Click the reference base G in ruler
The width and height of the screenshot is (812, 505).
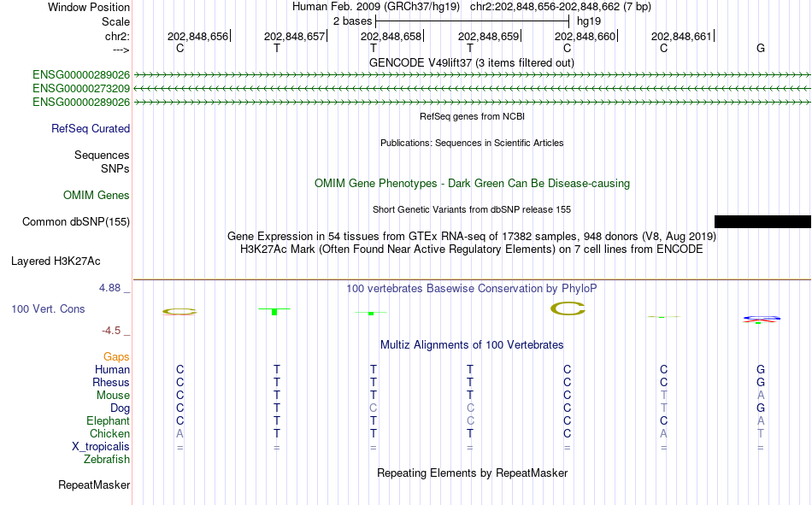(x=761, y=48)
